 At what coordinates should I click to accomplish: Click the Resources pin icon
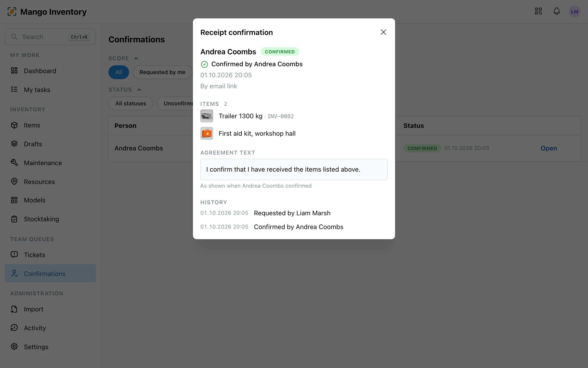point(14,181)
